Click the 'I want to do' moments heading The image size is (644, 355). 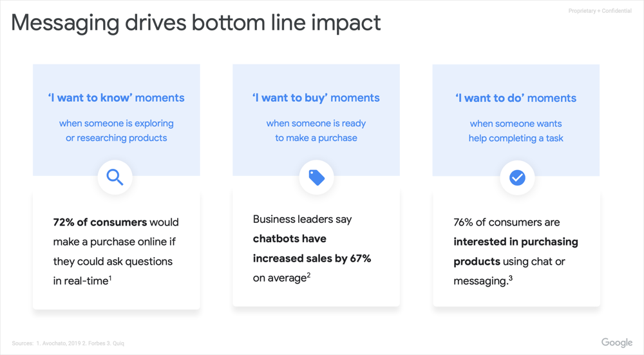click(516, 98)
